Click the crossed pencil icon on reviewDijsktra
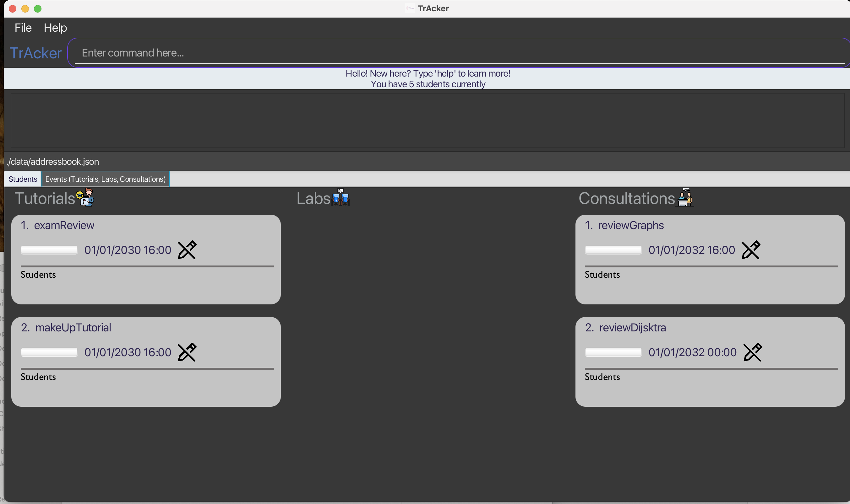This screenshot has width=850, height=504. pos(752,352)
